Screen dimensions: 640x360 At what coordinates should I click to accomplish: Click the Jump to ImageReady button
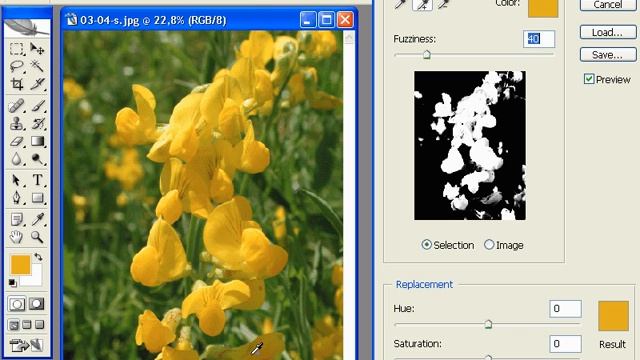click(27, 345)
